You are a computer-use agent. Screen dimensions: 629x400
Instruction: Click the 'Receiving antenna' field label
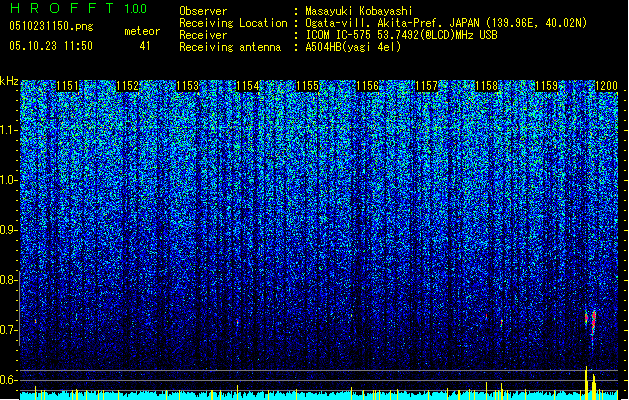point(230,47)
